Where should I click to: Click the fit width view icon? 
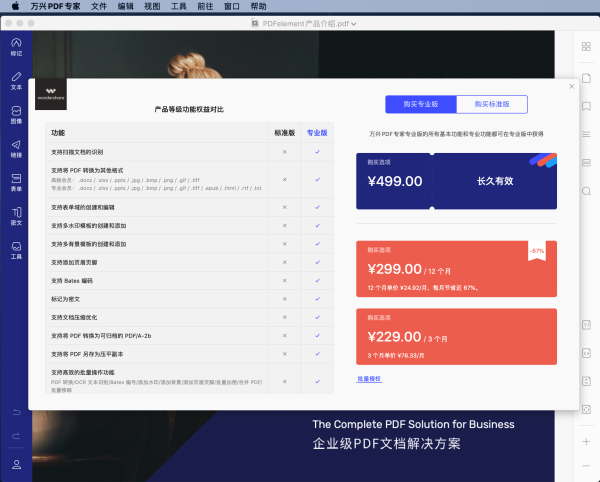pos(586,353)
